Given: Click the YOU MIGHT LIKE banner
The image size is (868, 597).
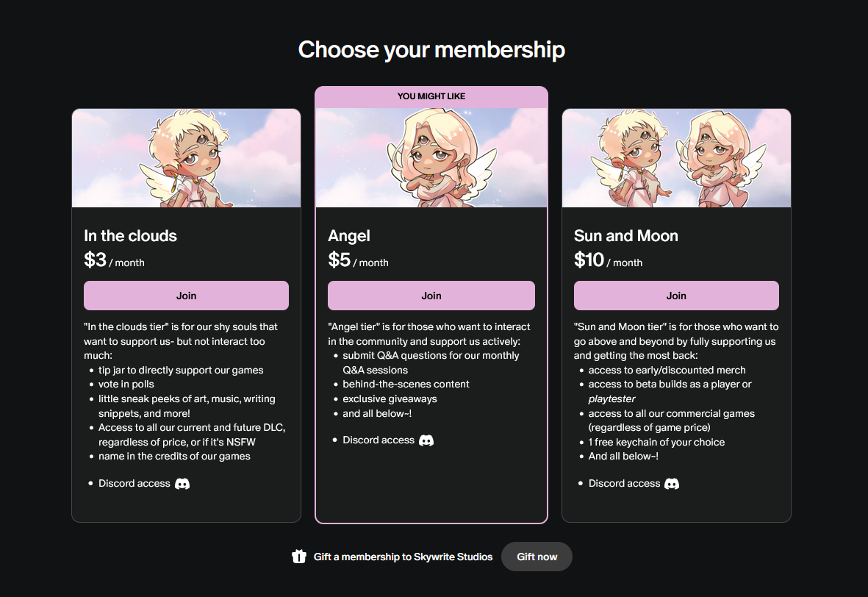Looking at the screenshot, I should [431, 96].
